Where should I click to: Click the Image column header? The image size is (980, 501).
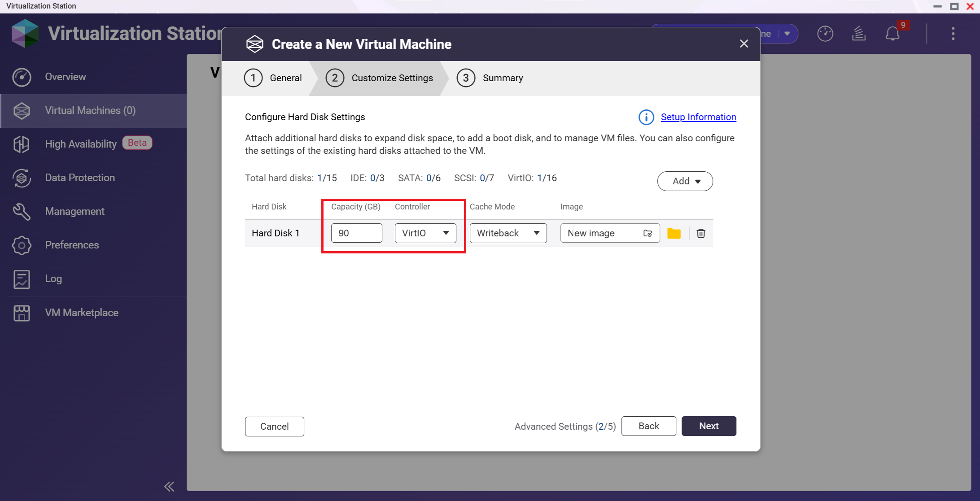pyautogui.click(x=572, y=207)
